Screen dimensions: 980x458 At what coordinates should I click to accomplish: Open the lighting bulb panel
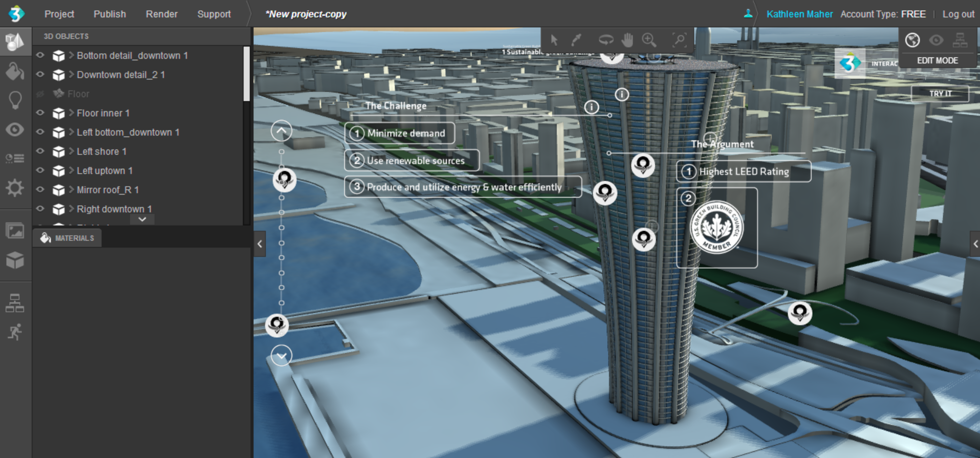(15, 100)
